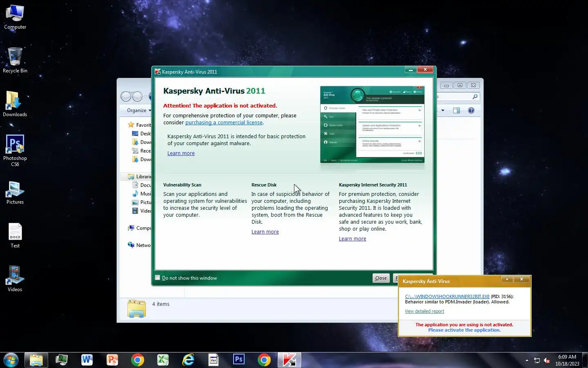Screen dimensions: 588x368
Task: Click the Back button in Explorer window
Action: point(126,96)
